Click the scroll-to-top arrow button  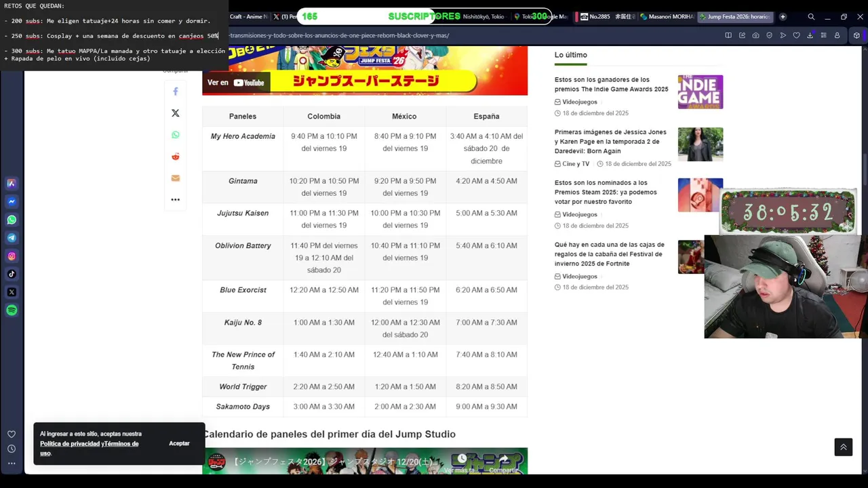(x=844, y=447)
